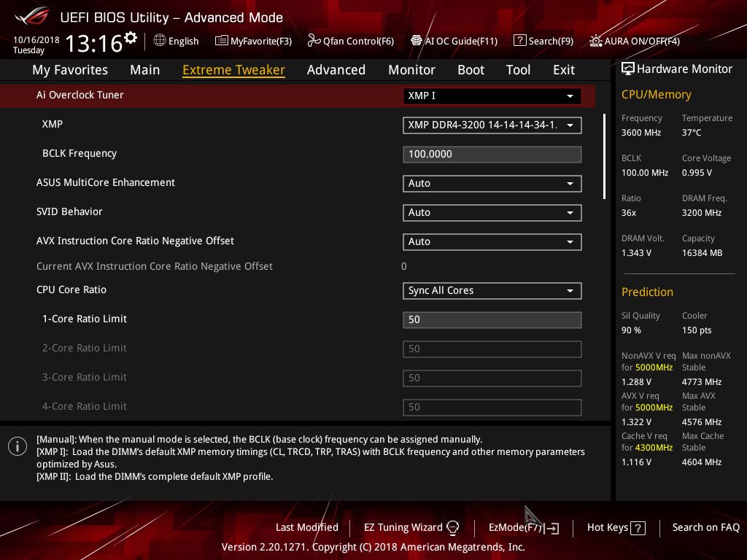This screenshot has width=747, height=560.
Task: Click the 2-Core Ratio Limit field
Action: (x=492, y=349)
